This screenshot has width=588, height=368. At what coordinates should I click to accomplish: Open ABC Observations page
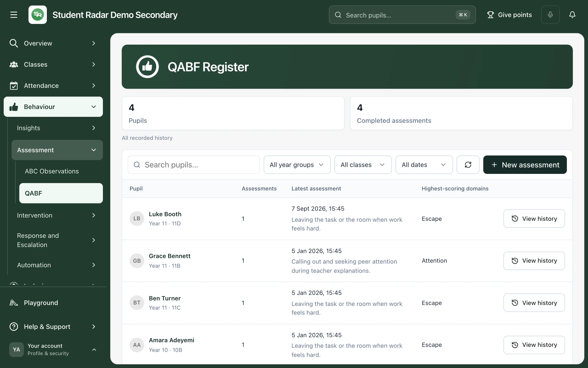point(61,171)
